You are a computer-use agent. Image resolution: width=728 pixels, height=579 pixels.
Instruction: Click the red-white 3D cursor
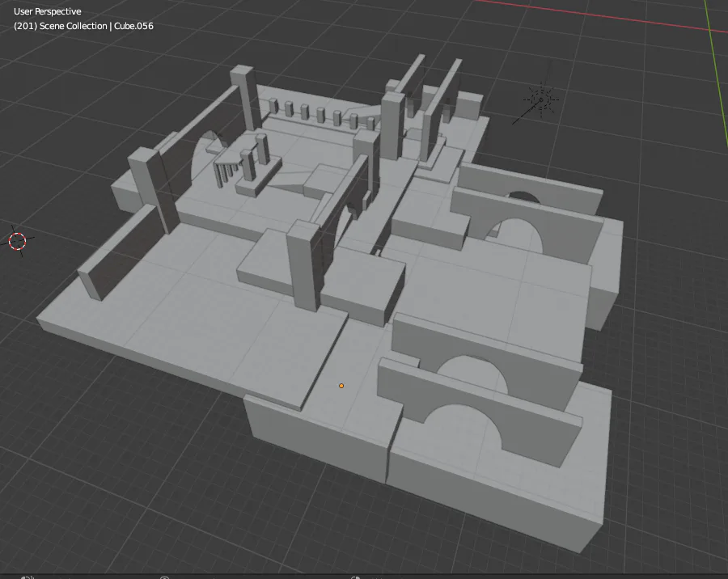pos(18,242)
